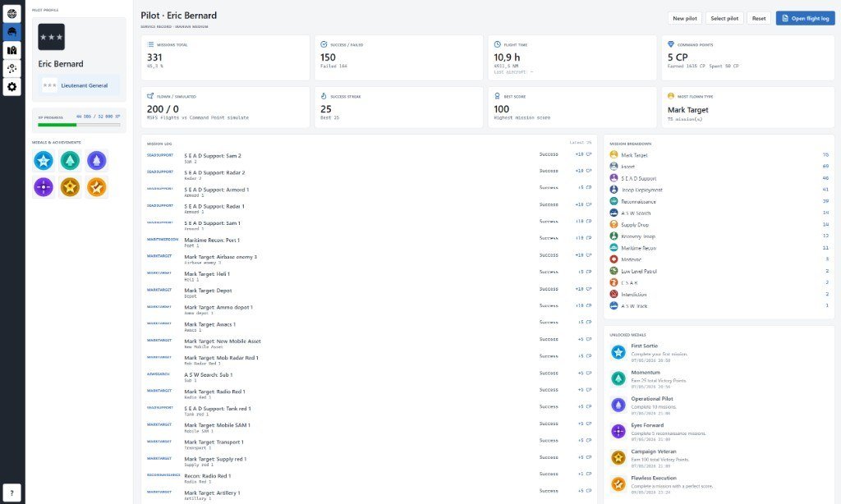Click the orange checkmark-star medal in Medals & Achievements

point(97,187)
